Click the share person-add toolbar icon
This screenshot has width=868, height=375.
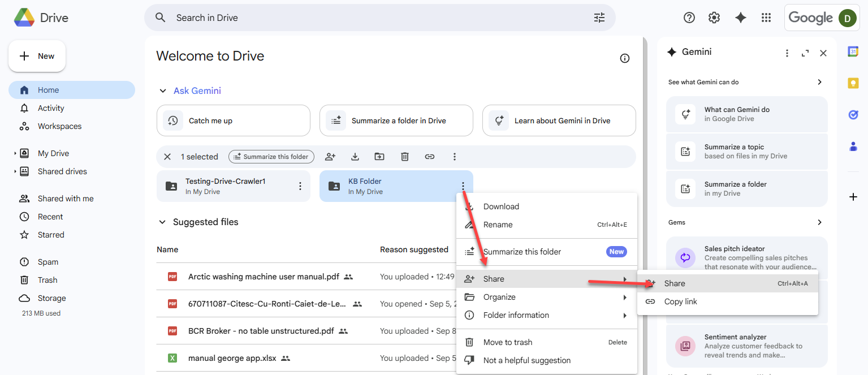(330, 157)
